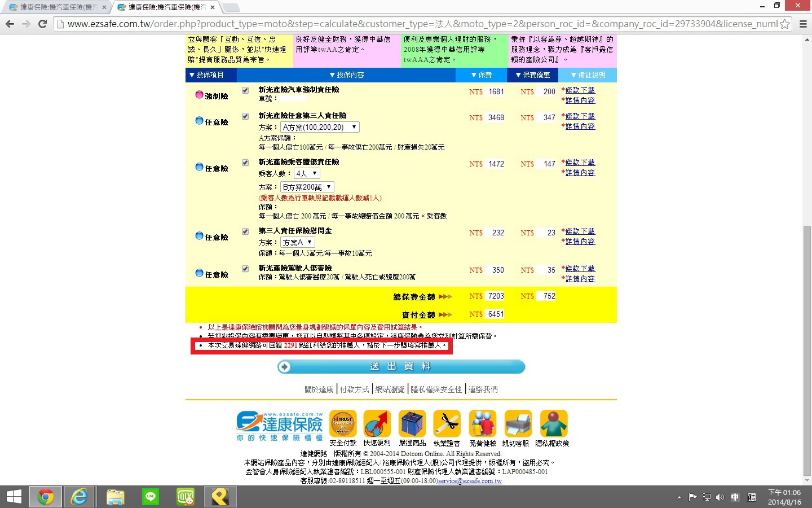Viewport: 812px width, 508px height.
Task: Click the arrow icon on 送出資料 button
Action: click(x=285, y=367)
